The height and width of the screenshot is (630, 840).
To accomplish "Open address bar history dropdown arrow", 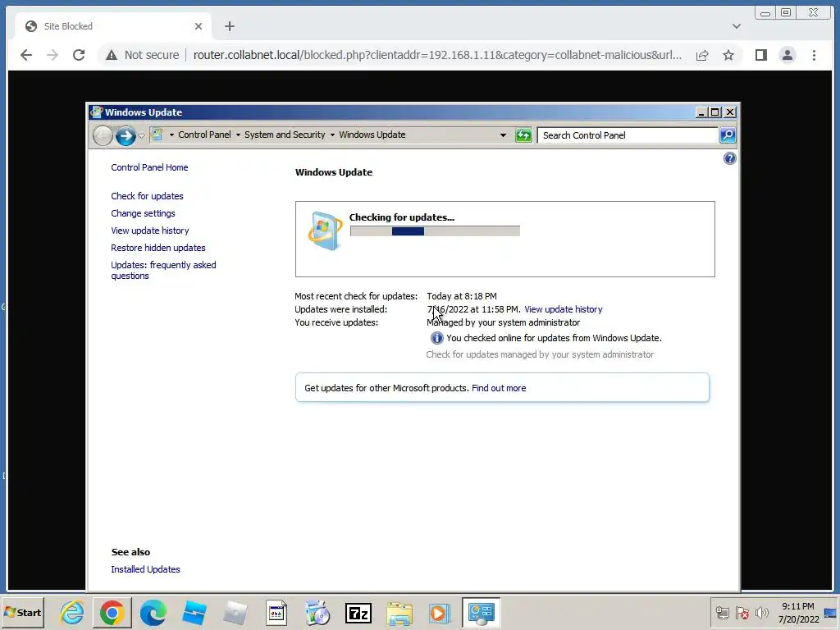I will [x=503, y=135].
